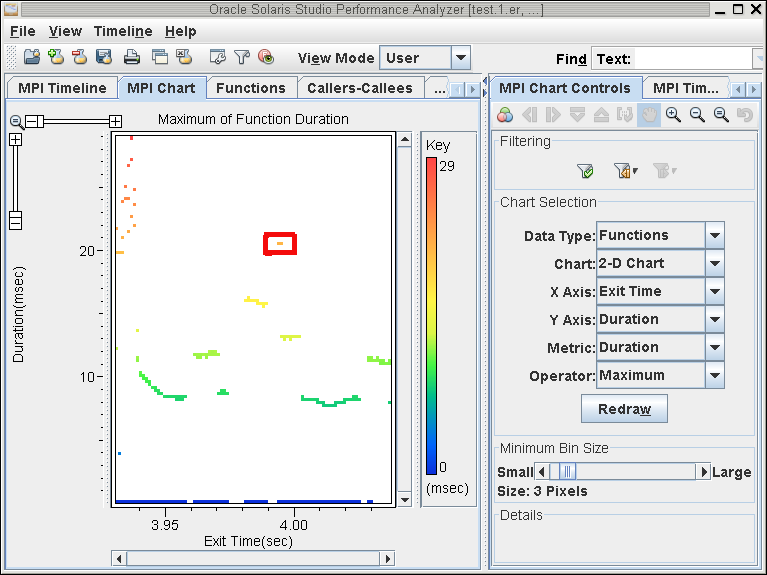
Task: Click the step forward arrow icon
Action: pos(553,115)
